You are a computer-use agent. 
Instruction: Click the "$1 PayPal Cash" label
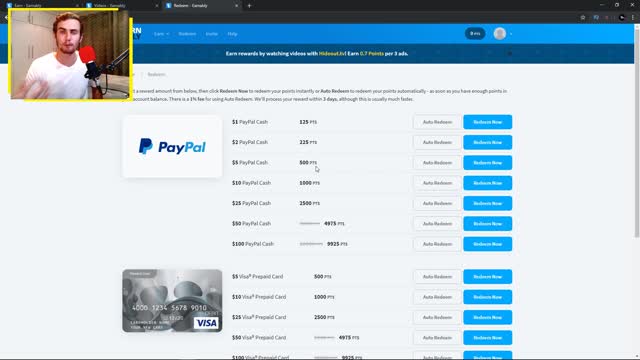click(x=250, y=122)
